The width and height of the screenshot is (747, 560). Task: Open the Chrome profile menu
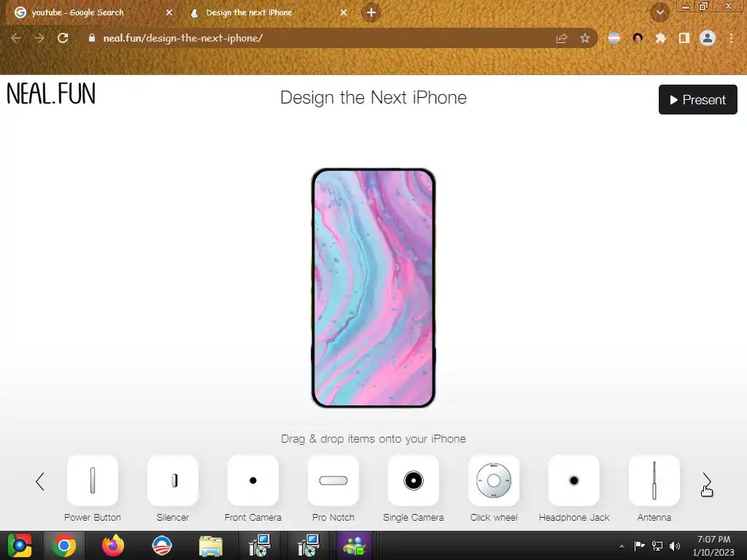(x=708, y=38)
